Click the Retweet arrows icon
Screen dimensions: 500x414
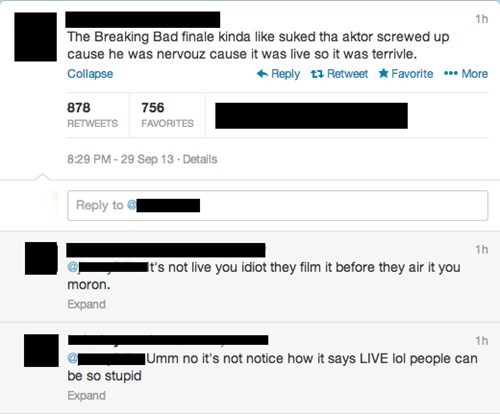pyautogui.click(x=317, y=74)
